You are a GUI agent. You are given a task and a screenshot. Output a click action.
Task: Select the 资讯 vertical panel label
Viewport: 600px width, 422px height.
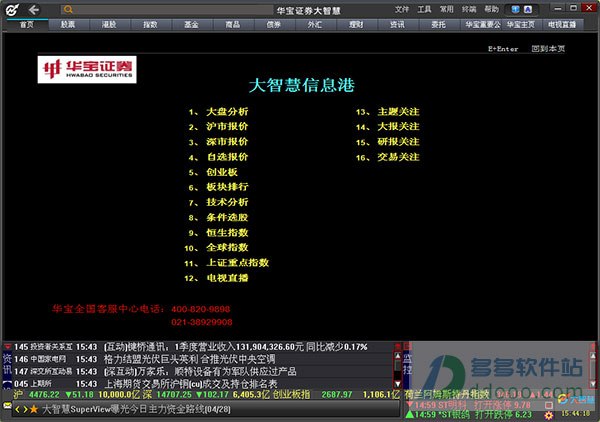pos(7,364)
